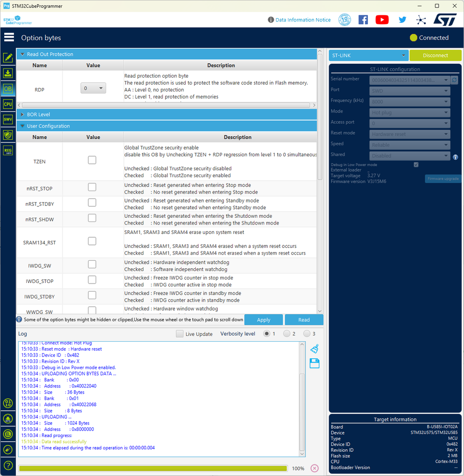Open the CPU core registers view
The image size is (464, 476).
pos(8,104)
